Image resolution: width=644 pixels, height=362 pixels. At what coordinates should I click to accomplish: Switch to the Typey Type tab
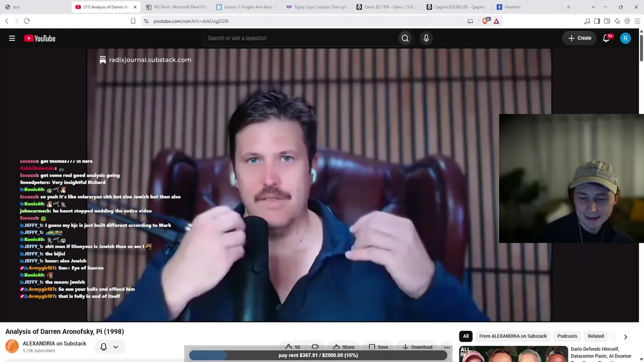pos(317,7)
